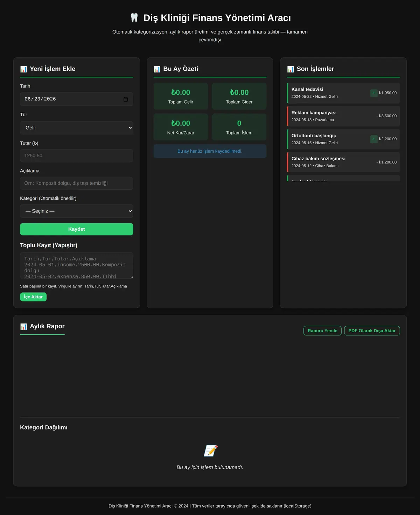420x515 pixels.
Task: Click the Toplam Gider summary card
Action: coord(239,96)
